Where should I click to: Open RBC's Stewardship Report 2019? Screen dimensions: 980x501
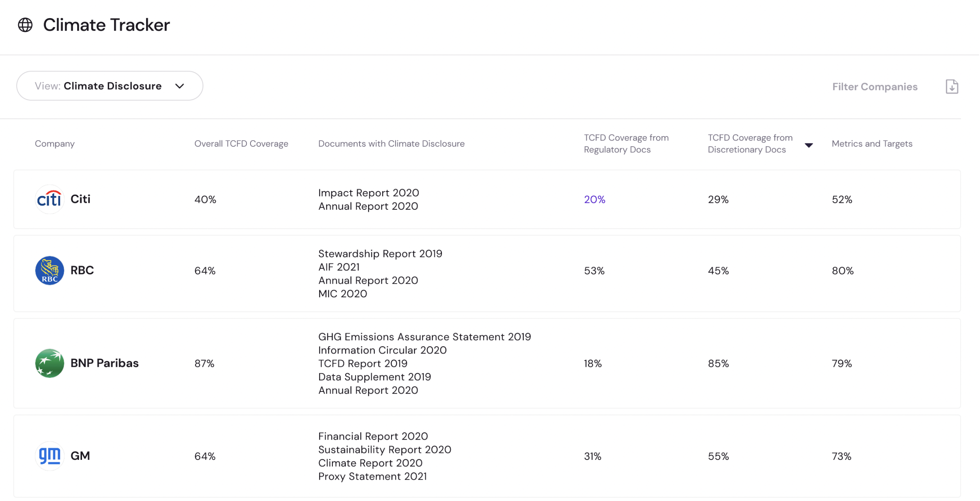point(380,254)
